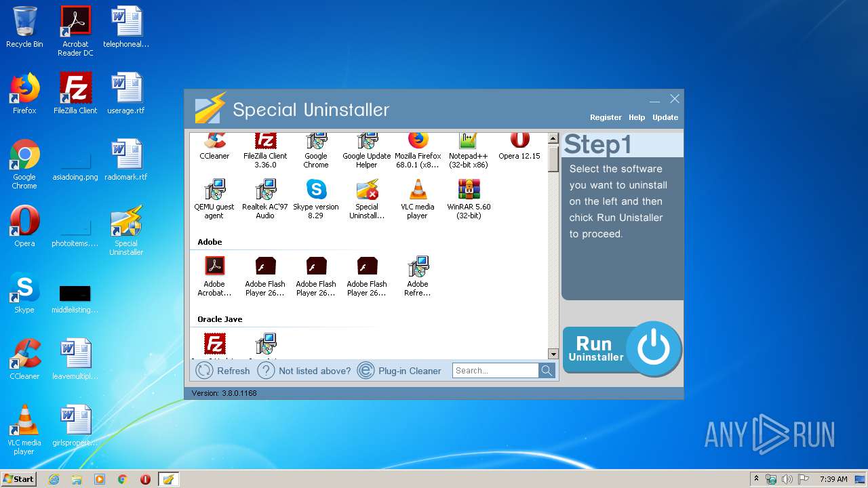Viewport: 868px width, 488px height.
Task: Open Opera desktop shortcut
Action: pos(24,226)
